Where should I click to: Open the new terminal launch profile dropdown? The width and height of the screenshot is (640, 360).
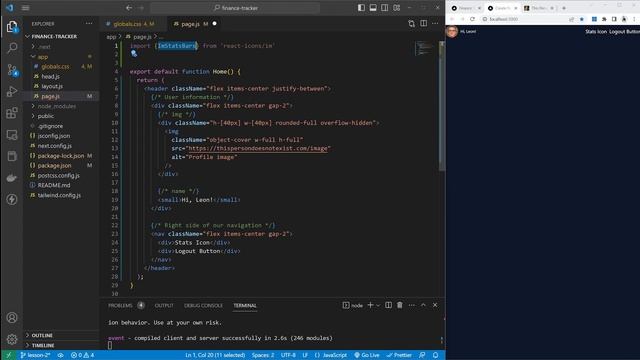(378, 305)
